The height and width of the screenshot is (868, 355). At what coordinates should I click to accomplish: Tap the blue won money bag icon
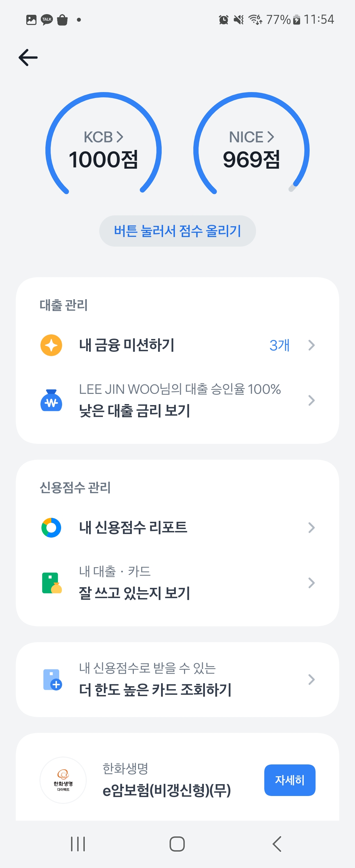51,400
